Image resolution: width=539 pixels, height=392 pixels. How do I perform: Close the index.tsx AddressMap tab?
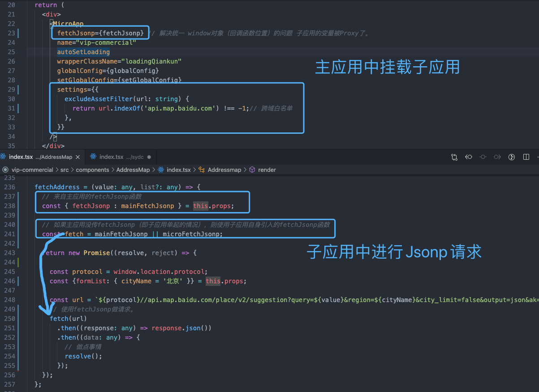coord(78,157)
